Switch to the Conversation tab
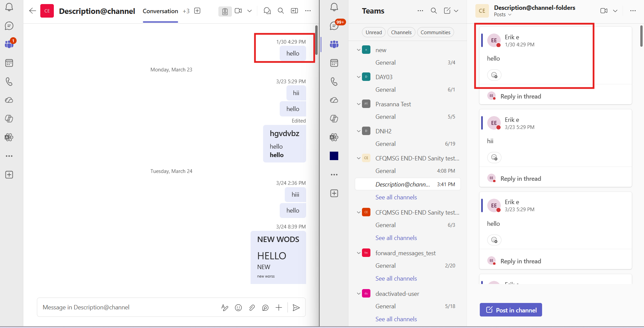This screenshot has width=644, height=328. pos(160,11)
